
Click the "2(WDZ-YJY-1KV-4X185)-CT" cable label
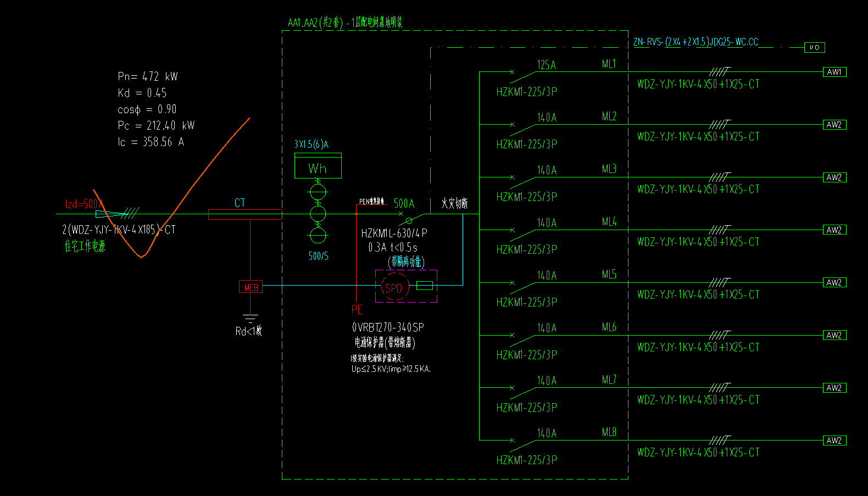pyautogui.click(x=119, y=230)
